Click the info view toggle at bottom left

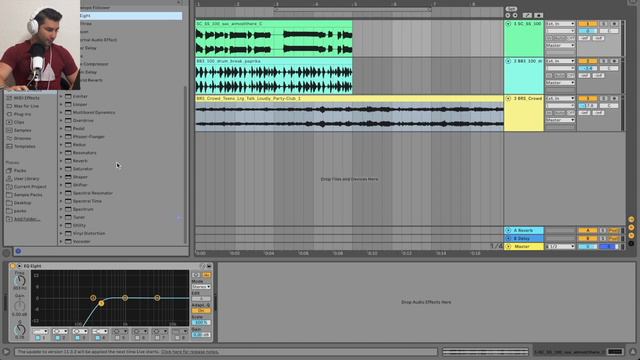click(x=6, y=352)
